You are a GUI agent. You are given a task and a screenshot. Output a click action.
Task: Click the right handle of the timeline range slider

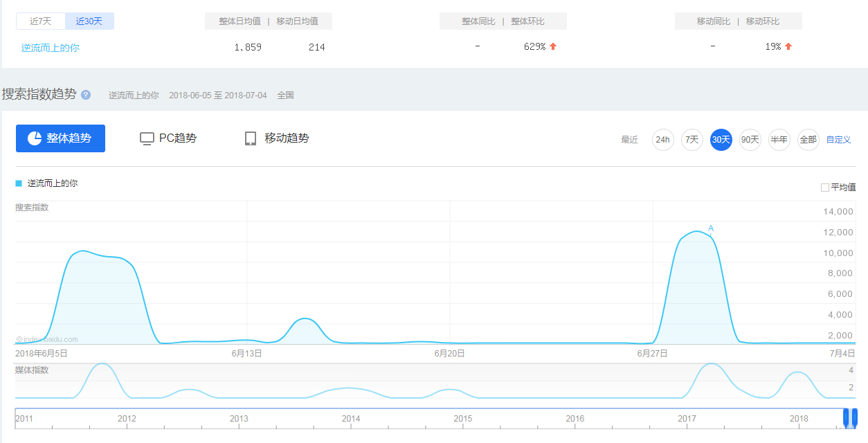[855, 417]
